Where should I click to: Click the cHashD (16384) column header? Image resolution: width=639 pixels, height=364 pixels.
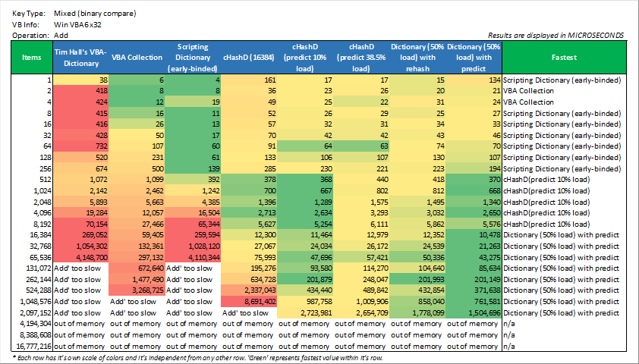tap(249, 57)
